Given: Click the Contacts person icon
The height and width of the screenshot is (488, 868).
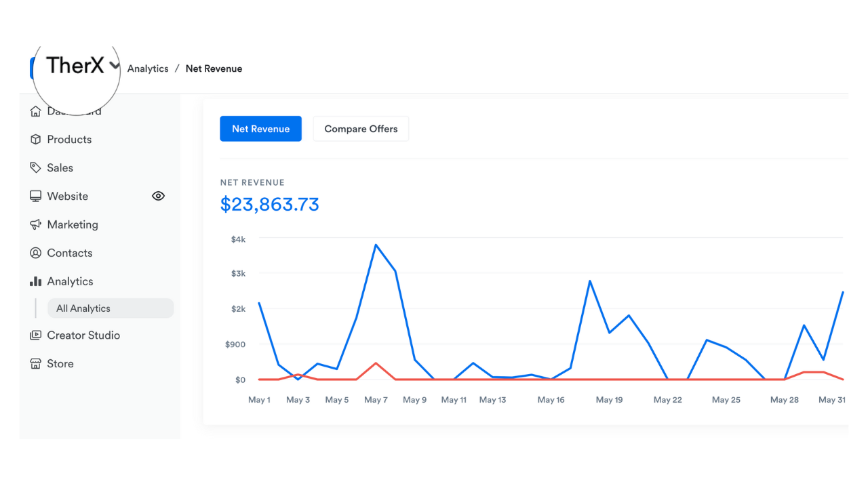Looking at the screenshot, I should pyautogui.click(x=36, y=253).
